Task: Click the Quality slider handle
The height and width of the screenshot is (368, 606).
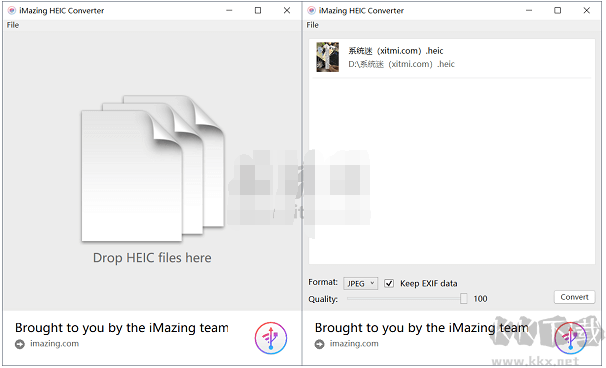Action: pos(463,298)
